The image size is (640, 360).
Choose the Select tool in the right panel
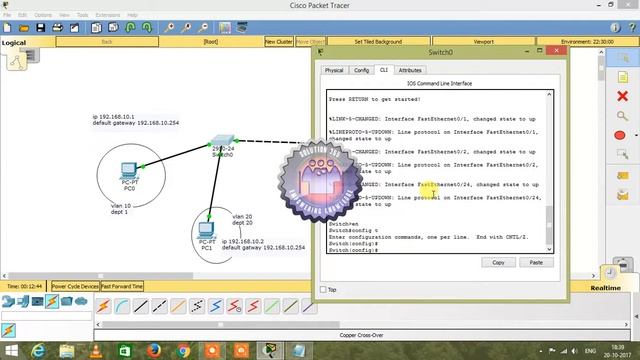click(622, 58)
